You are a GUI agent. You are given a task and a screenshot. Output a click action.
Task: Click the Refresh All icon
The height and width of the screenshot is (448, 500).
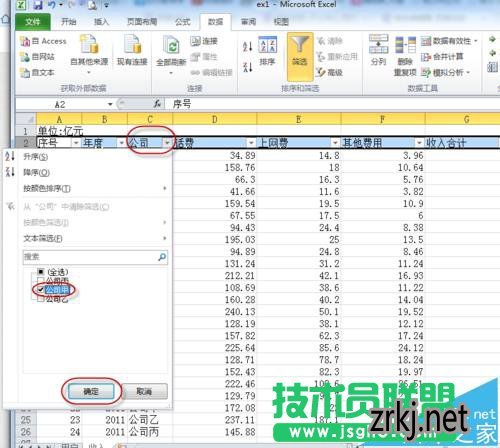click(171, 46)
